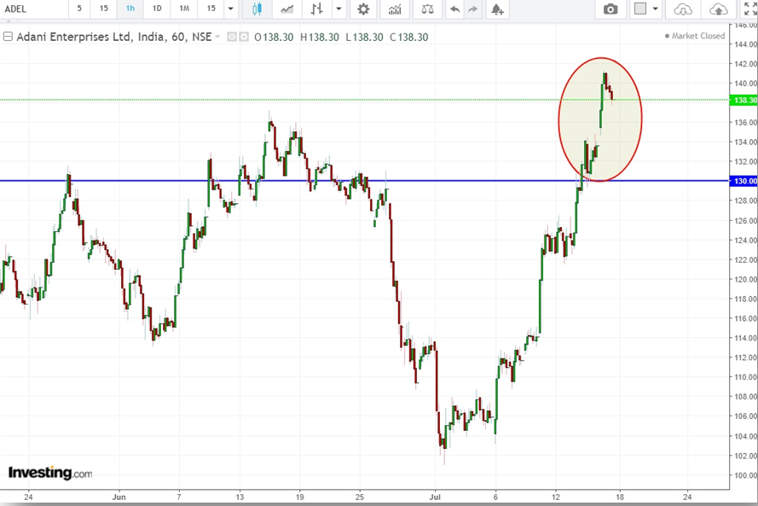
Task: Click the H138.30 high value
Action: pyautogui.click(x=320, y=37)
